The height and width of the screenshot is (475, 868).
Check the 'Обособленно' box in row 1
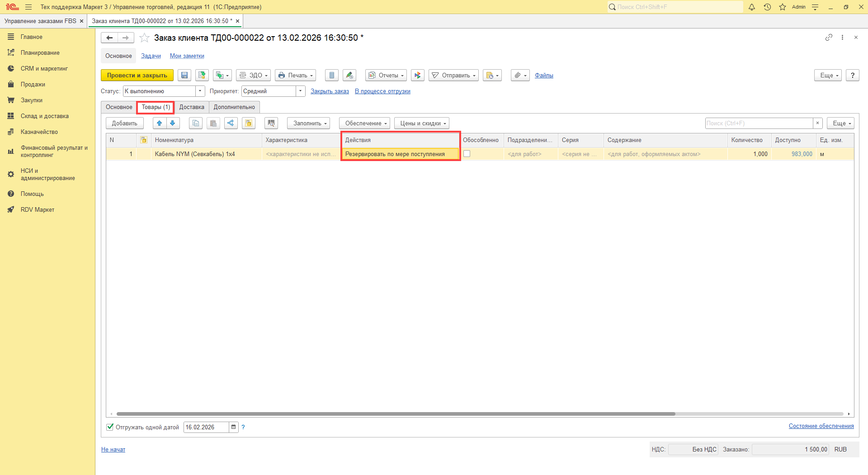pyautogui.click(x=467, y=154)
